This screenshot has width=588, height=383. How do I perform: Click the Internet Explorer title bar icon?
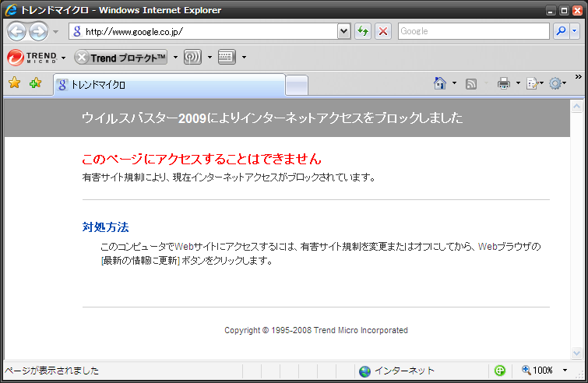[x=11, y=10]
